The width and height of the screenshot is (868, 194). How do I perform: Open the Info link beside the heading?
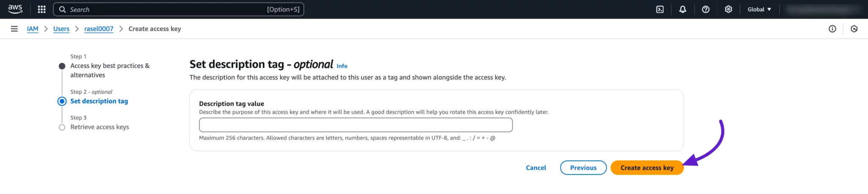pyautogui.click(x=342, y=66)
